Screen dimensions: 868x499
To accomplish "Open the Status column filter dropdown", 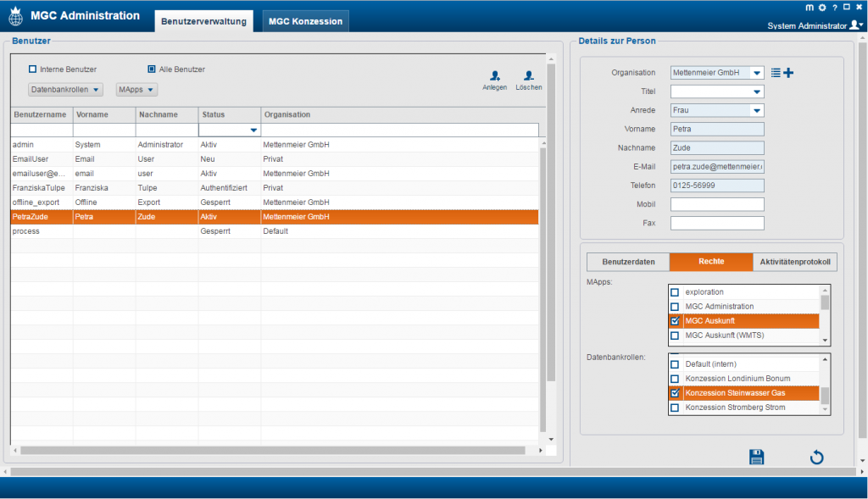I will (253, 130).
